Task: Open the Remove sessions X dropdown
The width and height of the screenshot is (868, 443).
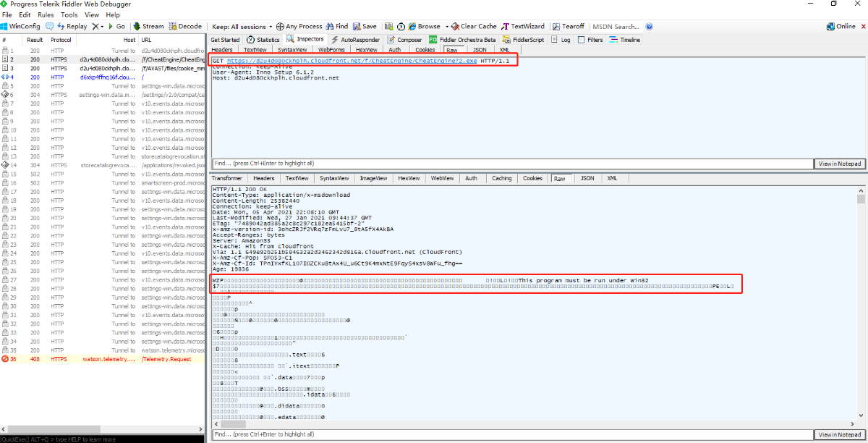Action: point(98,26)
